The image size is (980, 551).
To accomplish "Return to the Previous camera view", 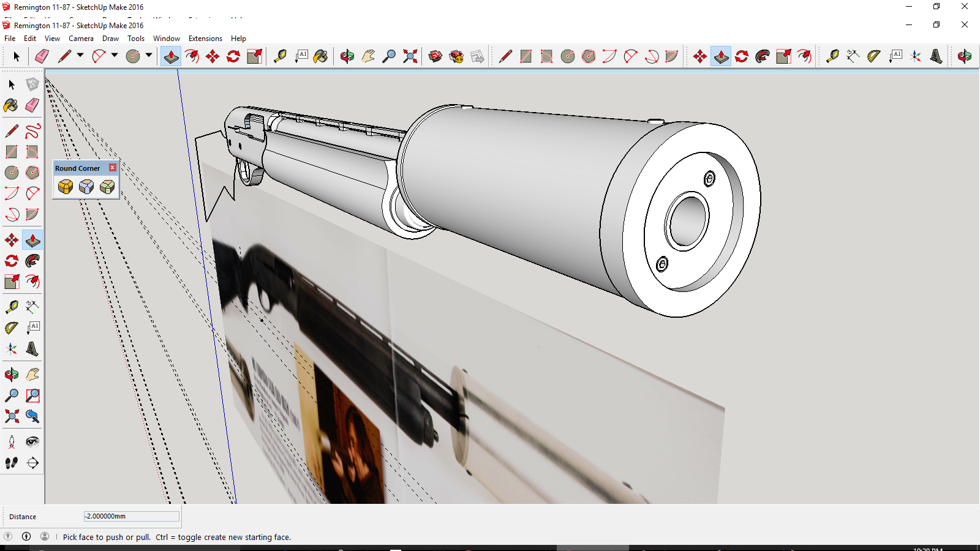I will pos(32,416).
